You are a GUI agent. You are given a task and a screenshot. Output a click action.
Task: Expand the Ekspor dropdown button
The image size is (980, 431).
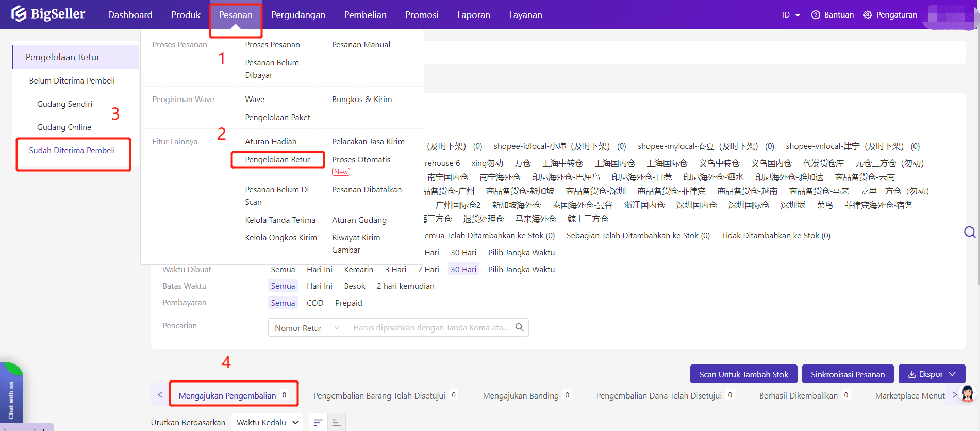(x=932, y=374)
